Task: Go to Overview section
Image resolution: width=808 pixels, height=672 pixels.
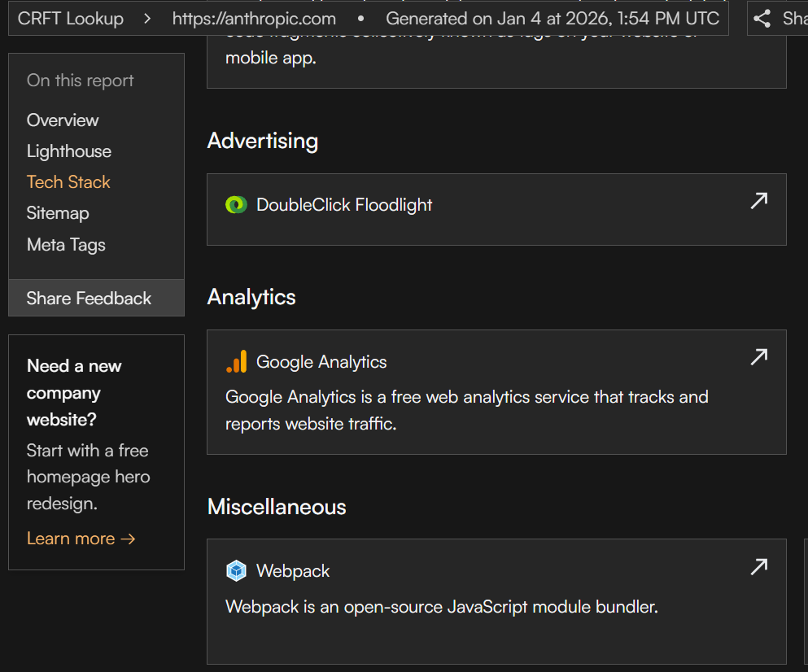Action: pyautogui.click(x=63, y=120)
